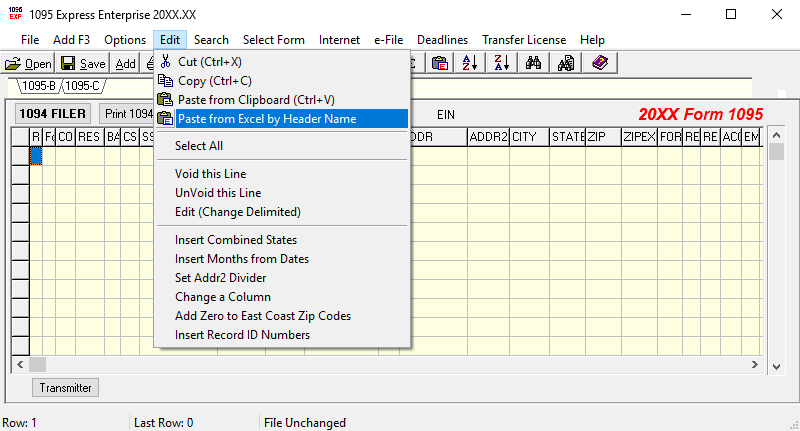This screenshot has width=800, height=431.
Task: Choose Insert Record ID Numbers
Action: (282, 335)
